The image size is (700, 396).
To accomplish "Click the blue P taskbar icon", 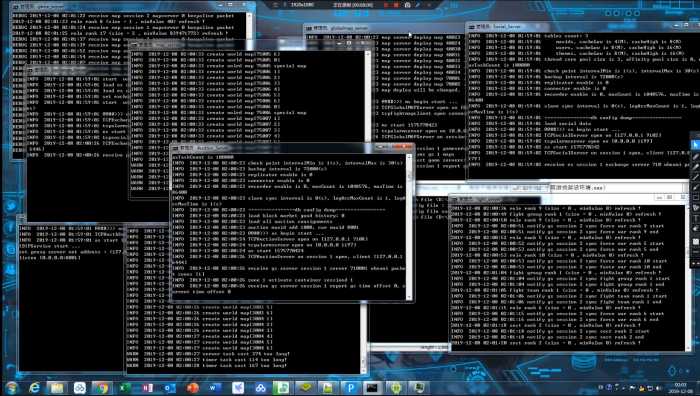I will point(350,388).
